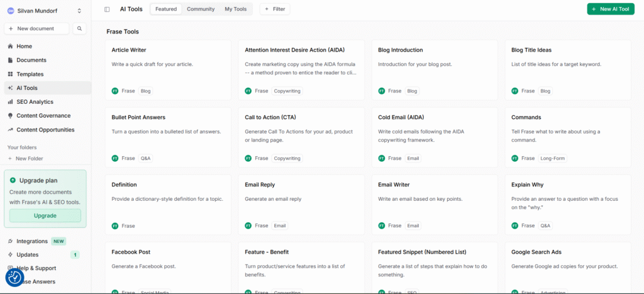Click the New document button
The width and height of the screenshot is (644, 294).
pyautogui.click(x=36, y=28)
